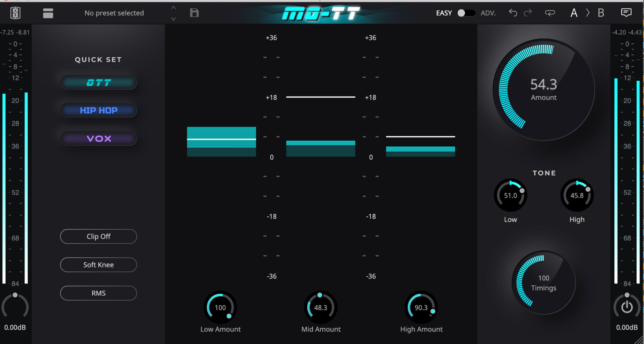Apply the VOX quick set

pyautogui.click(x=99, y=139)
